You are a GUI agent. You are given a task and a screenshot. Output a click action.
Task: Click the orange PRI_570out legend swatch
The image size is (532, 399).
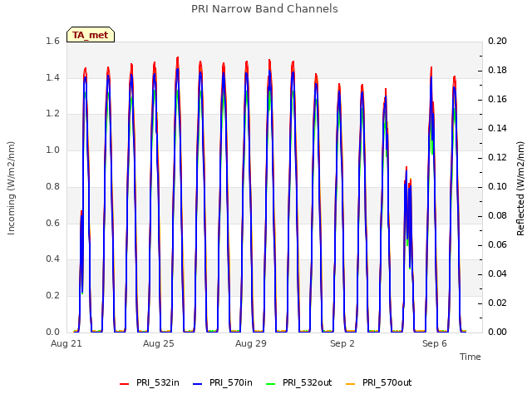[351, 384]
